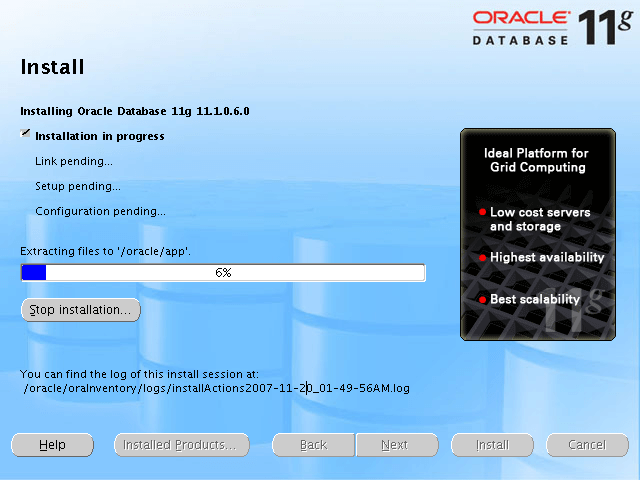Click 'Highest availability' bullet text
Image resolution: width=640 pixels, height=480 pixels.
[x=547, y=257]
